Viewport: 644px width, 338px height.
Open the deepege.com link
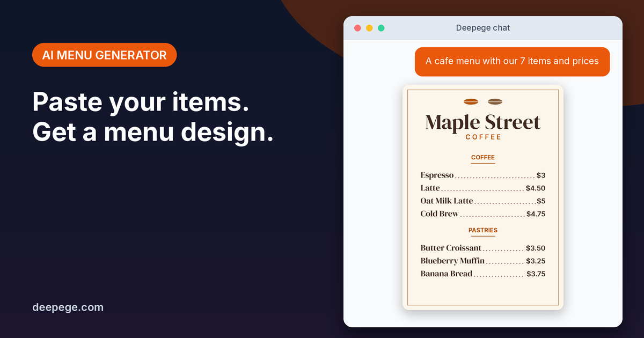(68, 307)
